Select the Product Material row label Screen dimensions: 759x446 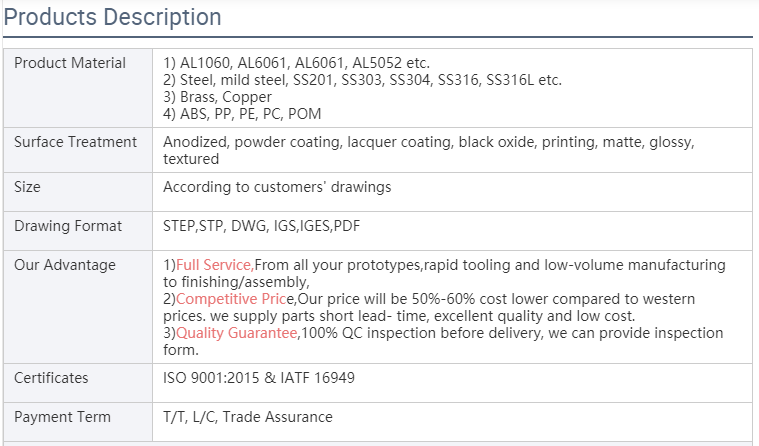[x=70, y=63]
